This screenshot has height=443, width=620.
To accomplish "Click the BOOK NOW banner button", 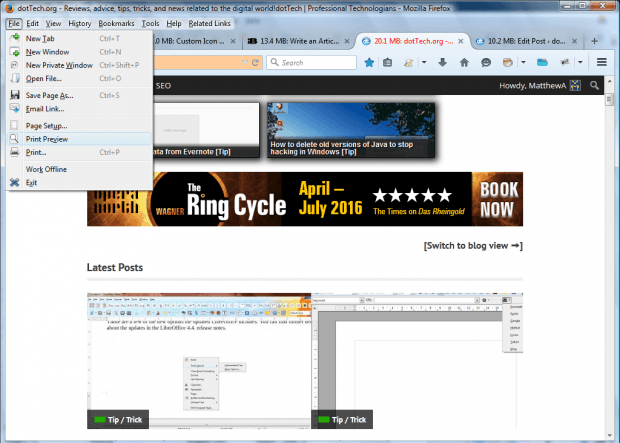I will tap(498, 199).
